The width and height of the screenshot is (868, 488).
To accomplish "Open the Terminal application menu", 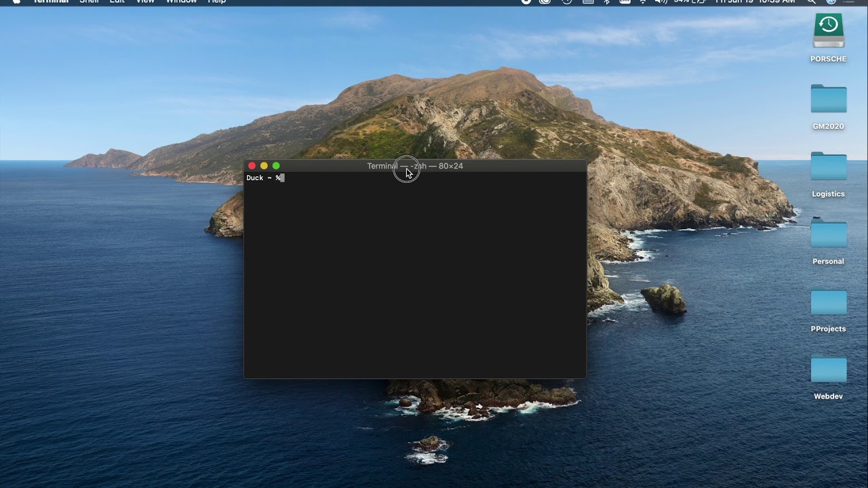I will [52, 2].
